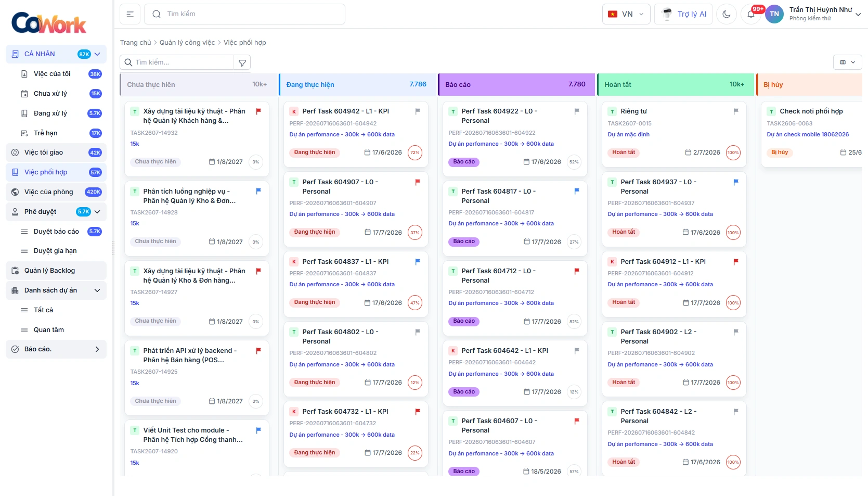Image resolution: width=868 pixels, height=496 pixels.
Task: Click the Duyệt báo cáo list icon
Action: point(24,232)
